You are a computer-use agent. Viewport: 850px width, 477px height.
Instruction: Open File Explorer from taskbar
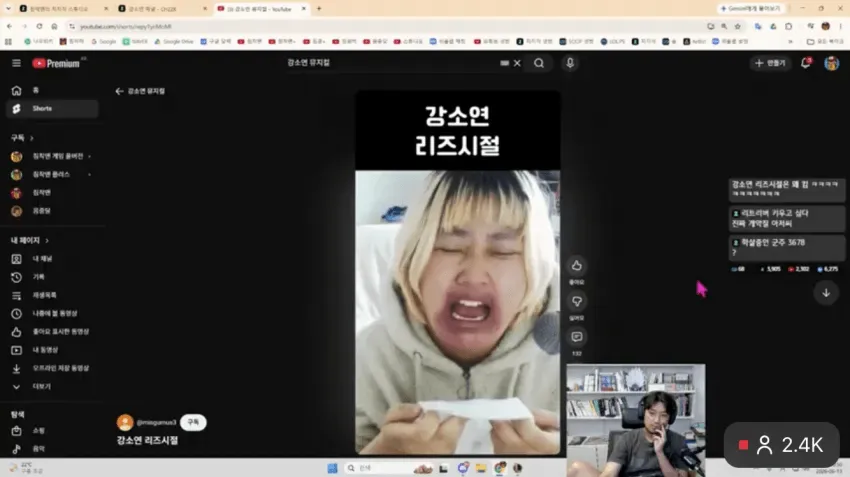[481, 468]
